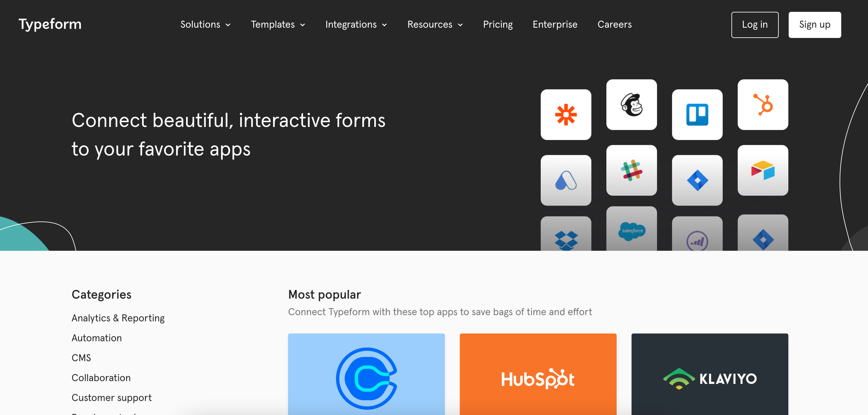Open the Resources dropdown menu

pos(435,24)
